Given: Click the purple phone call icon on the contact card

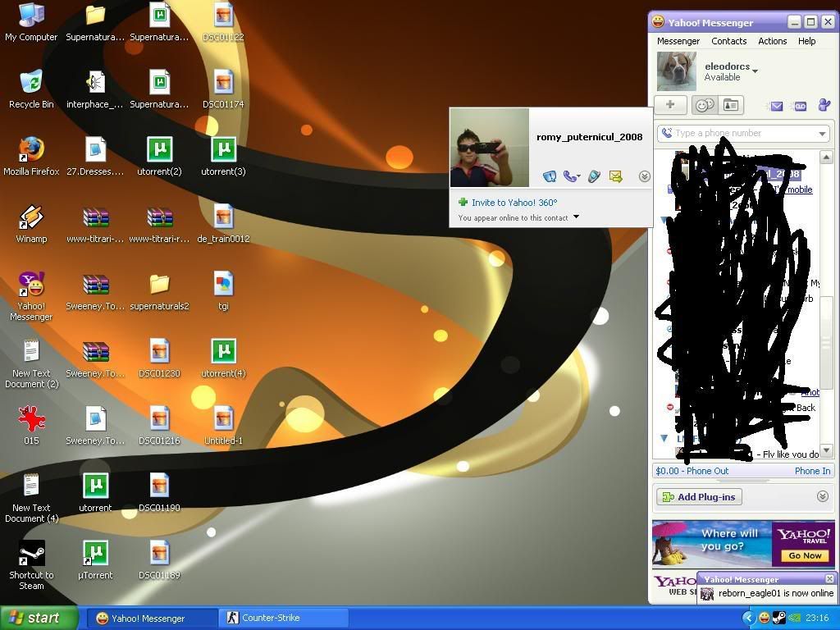Looking at the screenshot, I should (x=571, y=176).
